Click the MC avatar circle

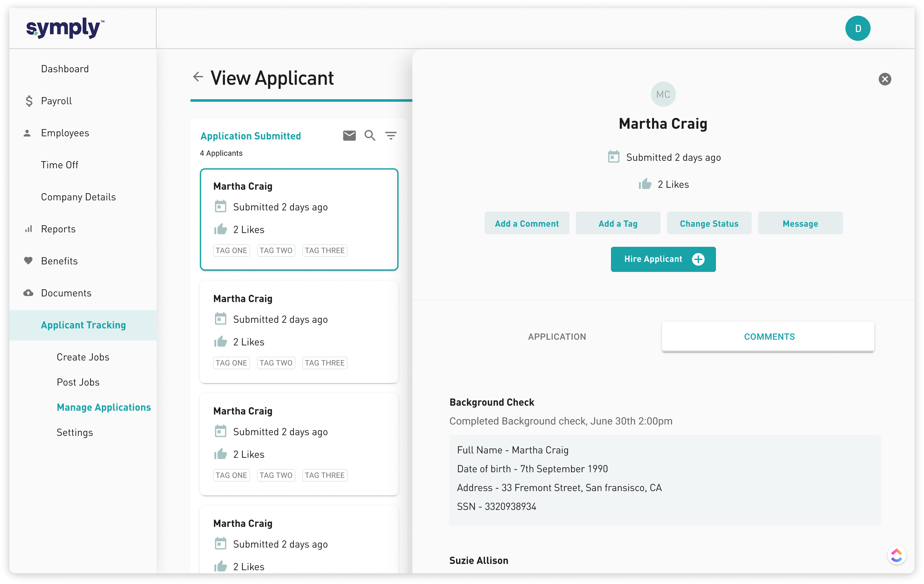(663, 94)
